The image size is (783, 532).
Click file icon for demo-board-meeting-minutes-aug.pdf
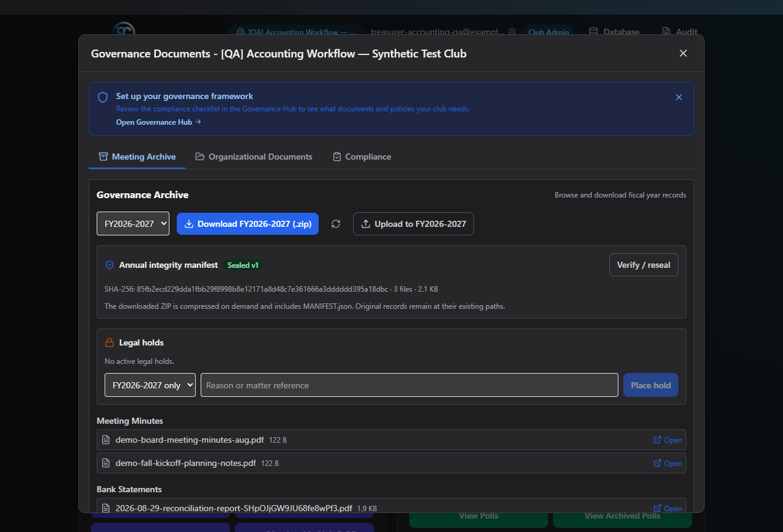(x=106, y=440)
